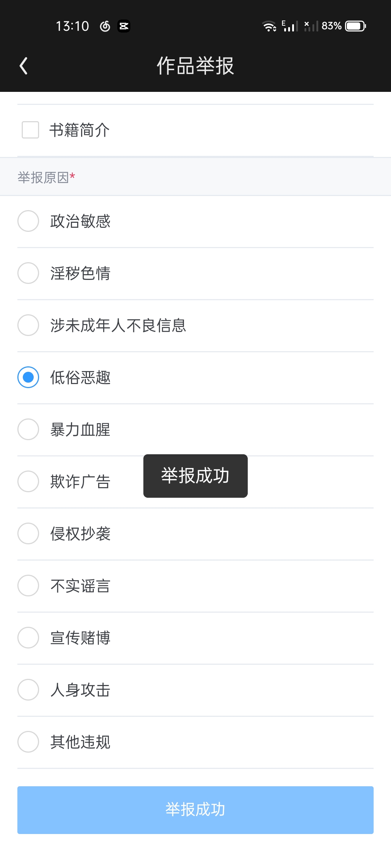Choose 涉未成年人不良信息 as the reason
The width and height of the screenshot is (391, 868).
click(x=28, y=325)
